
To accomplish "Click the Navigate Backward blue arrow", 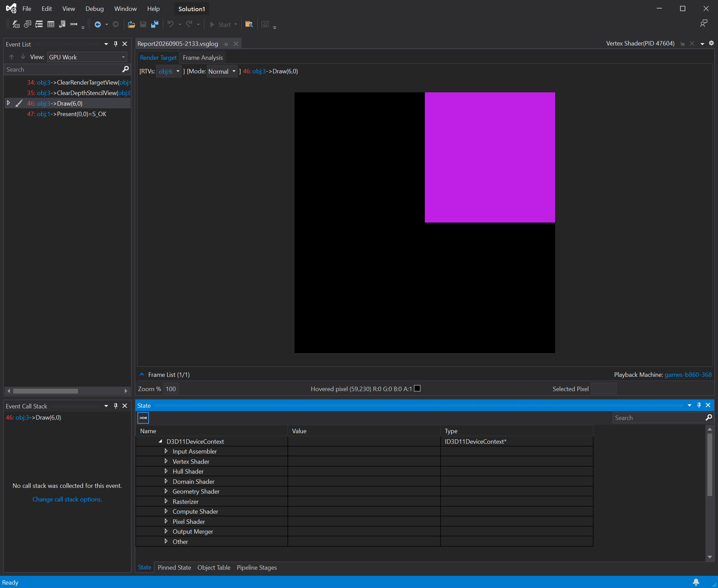I will click(x=98, y=24).
